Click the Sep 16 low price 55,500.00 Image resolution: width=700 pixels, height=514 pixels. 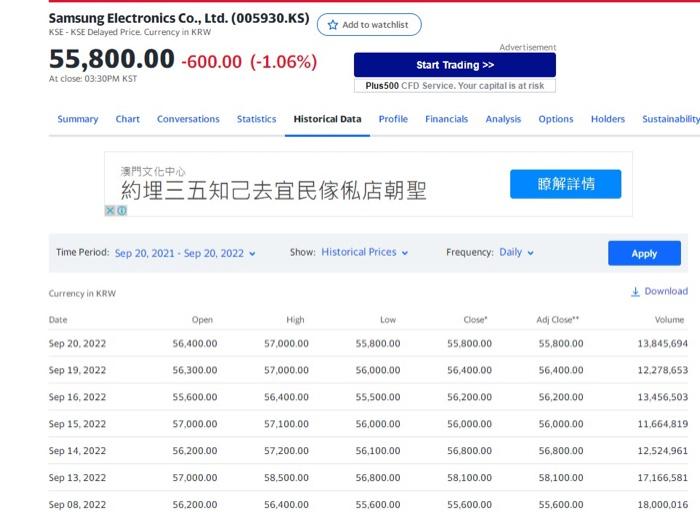pyautogui.click(x=378, y=397)
